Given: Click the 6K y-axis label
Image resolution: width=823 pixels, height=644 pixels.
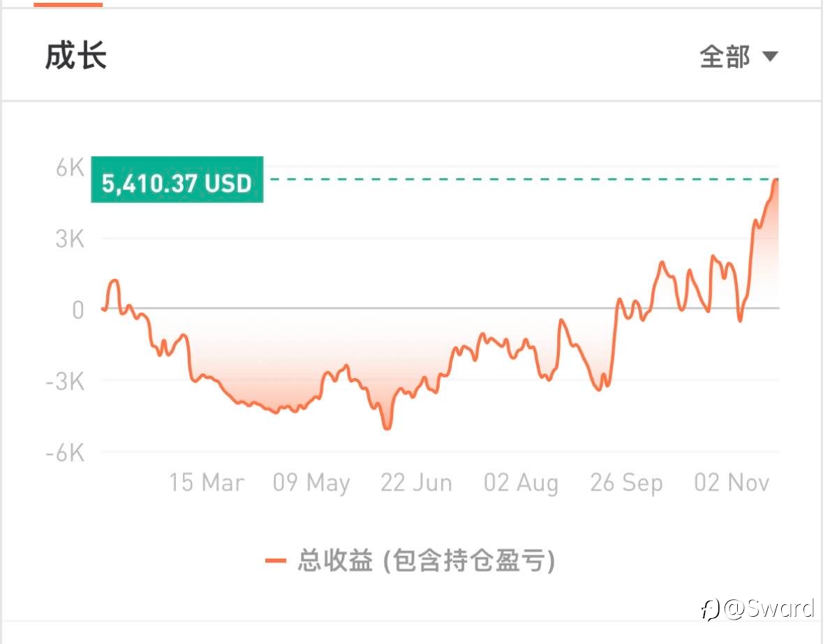Looking at the screenshot, I should click(71, 168).
